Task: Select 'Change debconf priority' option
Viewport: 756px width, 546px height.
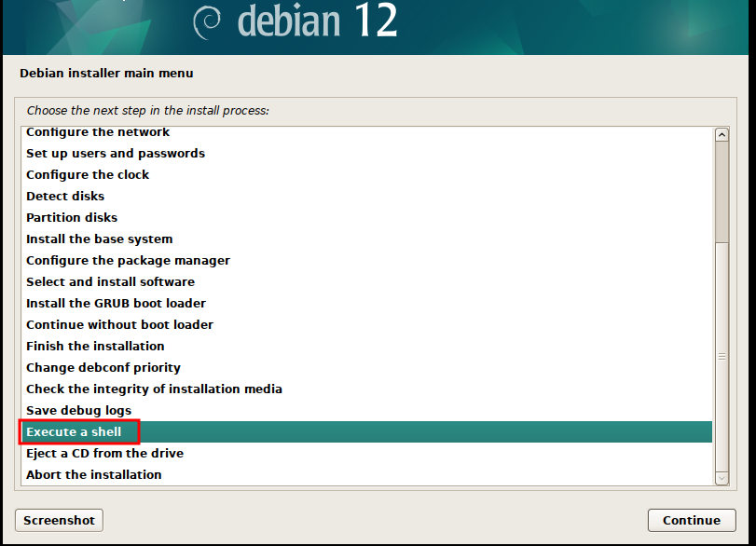Action: coord(366,368)
